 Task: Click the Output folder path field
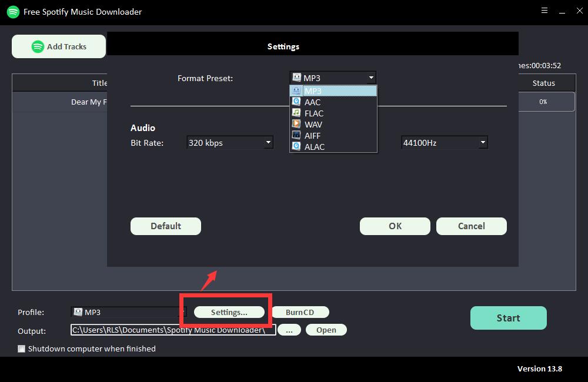[x=173, y=330]
